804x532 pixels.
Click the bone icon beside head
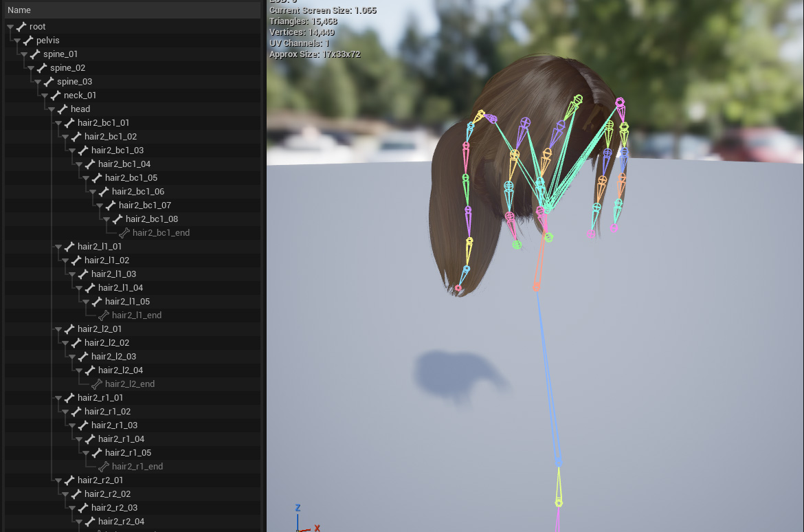pos(62,109)
